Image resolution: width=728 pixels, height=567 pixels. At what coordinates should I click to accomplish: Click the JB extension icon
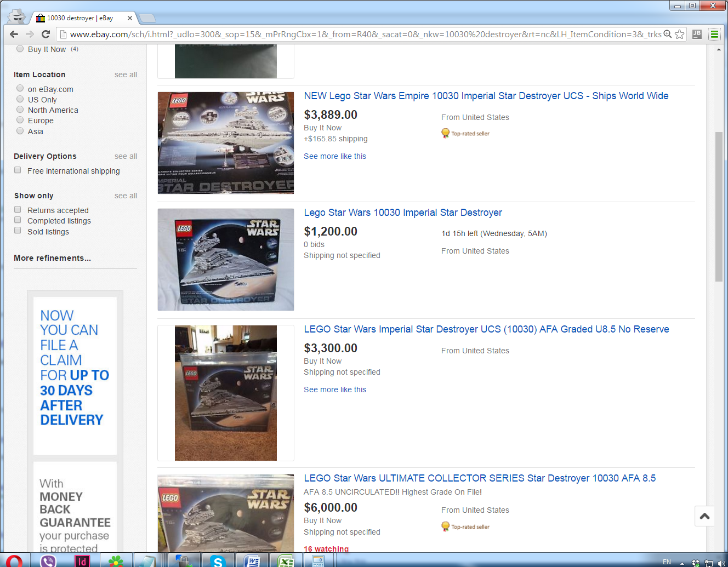coord(697,34)
